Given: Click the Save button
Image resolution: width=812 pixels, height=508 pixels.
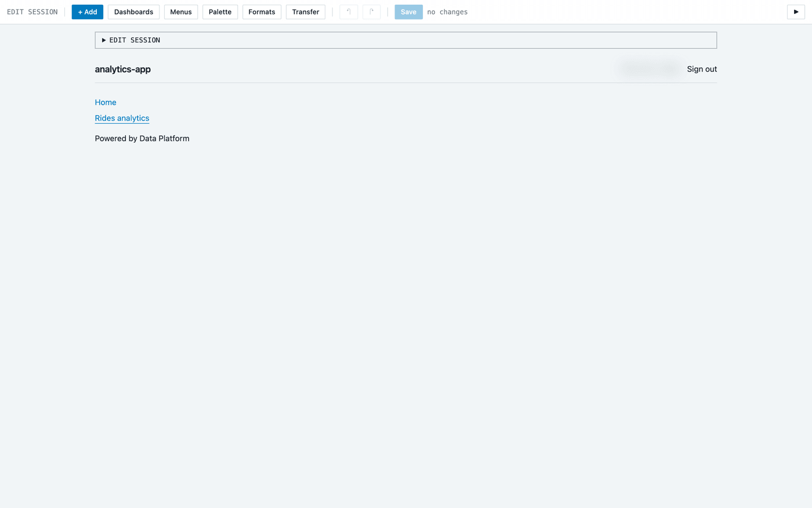Looking at the screenshot, I should (x=408, y=12).
